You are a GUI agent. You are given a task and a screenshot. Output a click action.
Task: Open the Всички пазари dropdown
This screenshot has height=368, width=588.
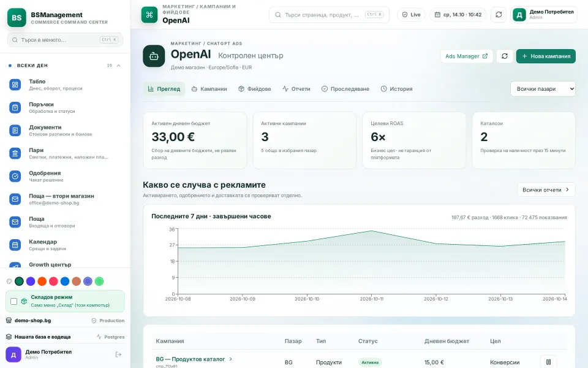tap(543, 89)
